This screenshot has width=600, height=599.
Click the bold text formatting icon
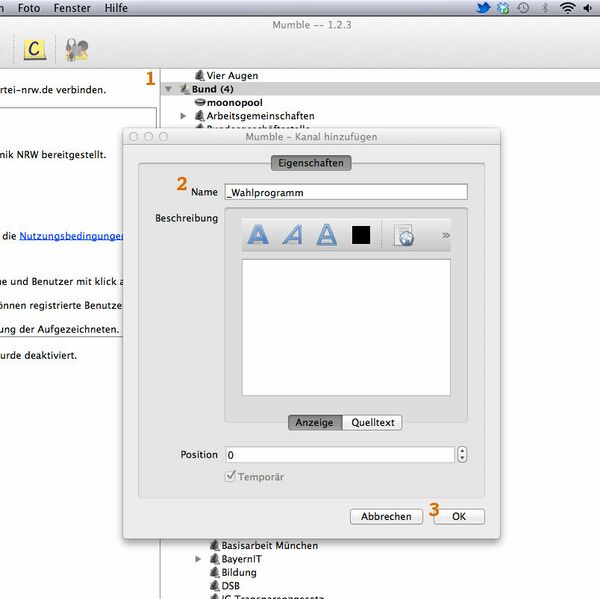point(258,235)
